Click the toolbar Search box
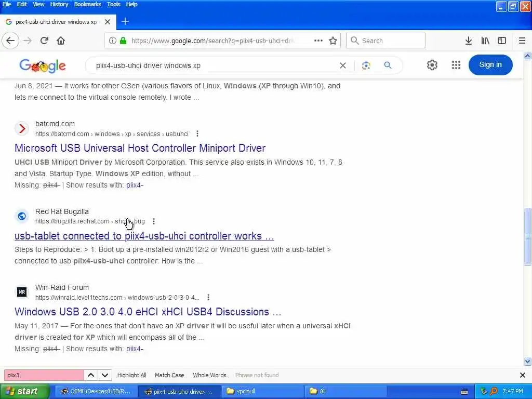Screen dimensions: 532x399 click(385, 41)
